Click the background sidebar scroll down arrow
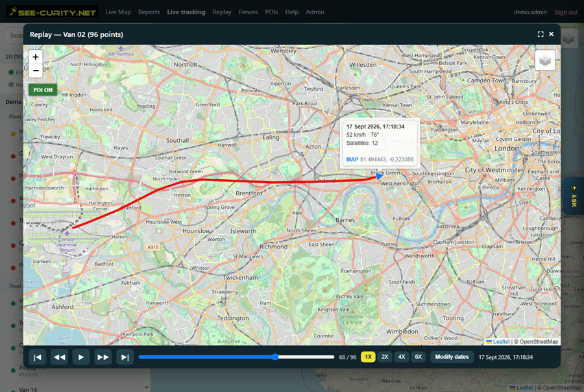The height and width of the screenshot is (392, 584). (147, 387)
